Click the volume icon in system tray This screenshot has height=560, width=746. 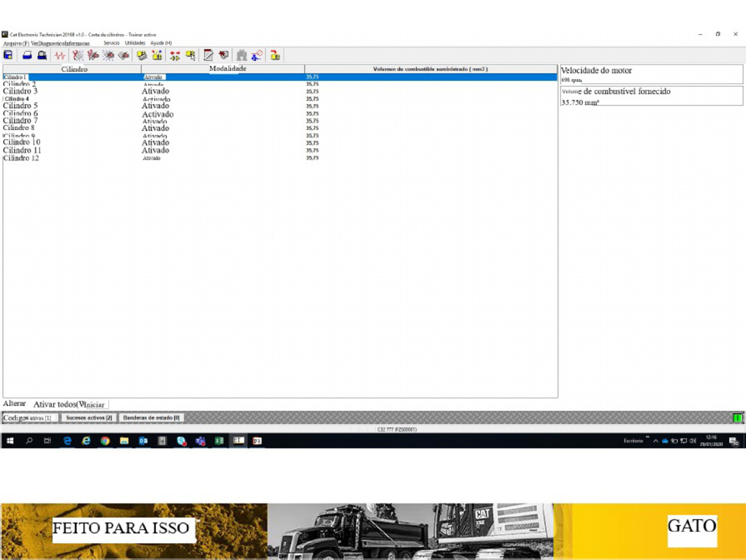(x=693, y=441)
